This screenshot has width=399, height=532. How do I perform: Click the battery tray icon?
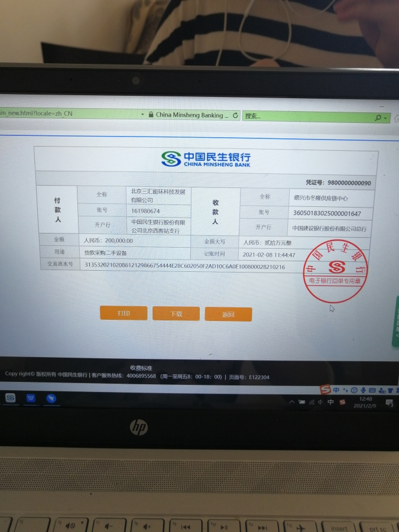click(x=301, y=402)
